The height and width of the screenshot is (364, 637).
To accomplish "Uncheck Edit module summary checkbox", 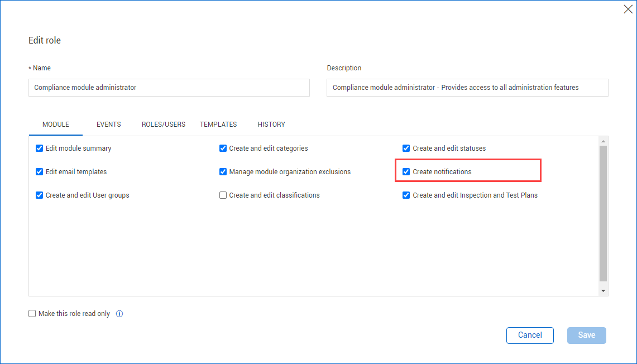I will pyautogui.click(x=40, y=149).
